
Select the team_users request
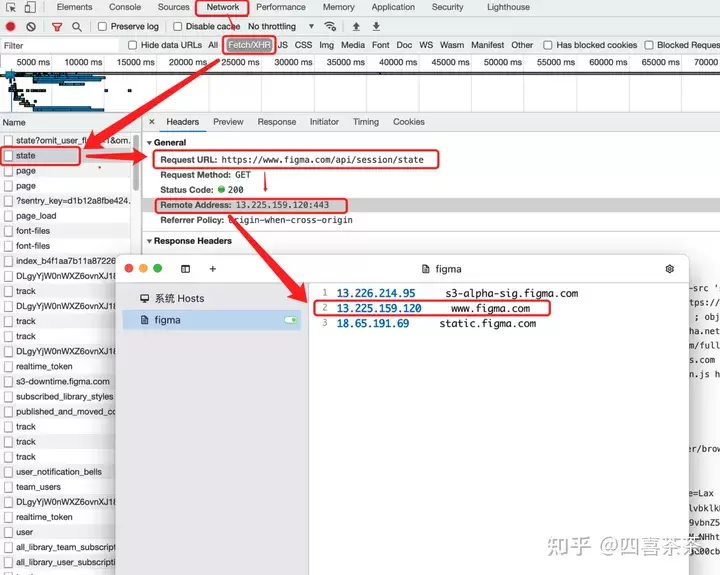38,487
